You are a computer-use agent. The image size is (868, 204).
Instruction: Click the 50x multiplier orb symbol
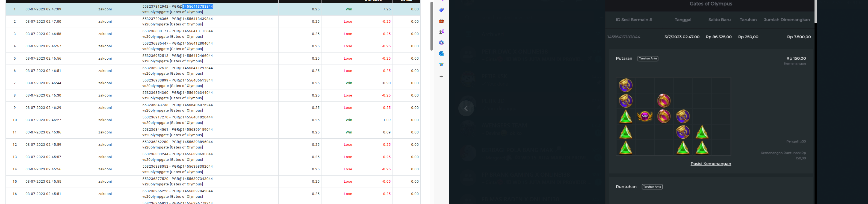(x=645, y=116)
